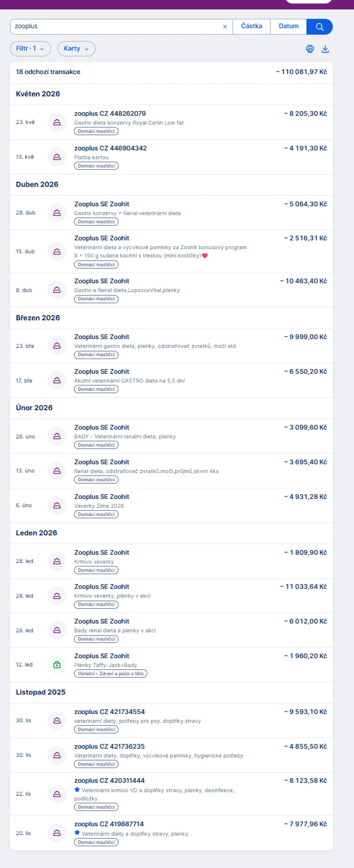
Task: Click the category icon of the 8. dub transaction
Action: (57, 290)
